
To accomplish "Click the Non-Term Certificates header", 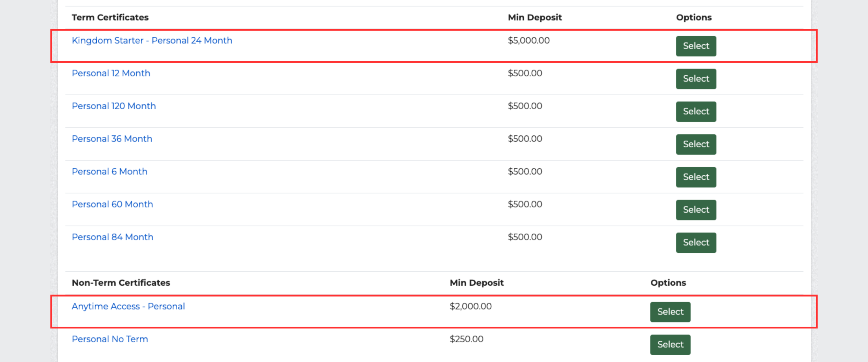I will tap(121, 283).
